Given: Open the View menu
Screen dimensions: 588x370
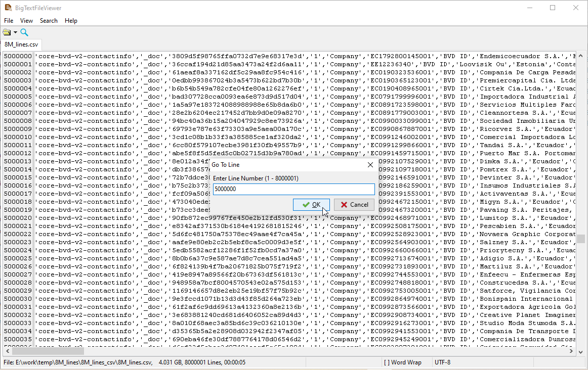Looking at the screenshot, I should click(x=26, y=21).
